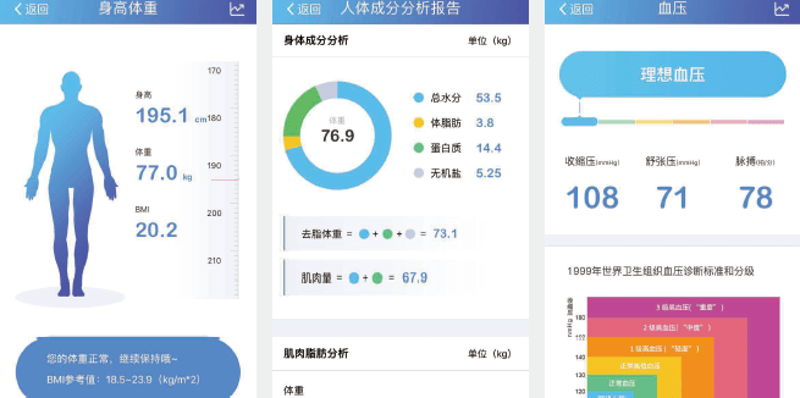This screenshot has height=398, width=800.
Task: Click the 无机盐 gray legend dot
Action: click(418, 173)
